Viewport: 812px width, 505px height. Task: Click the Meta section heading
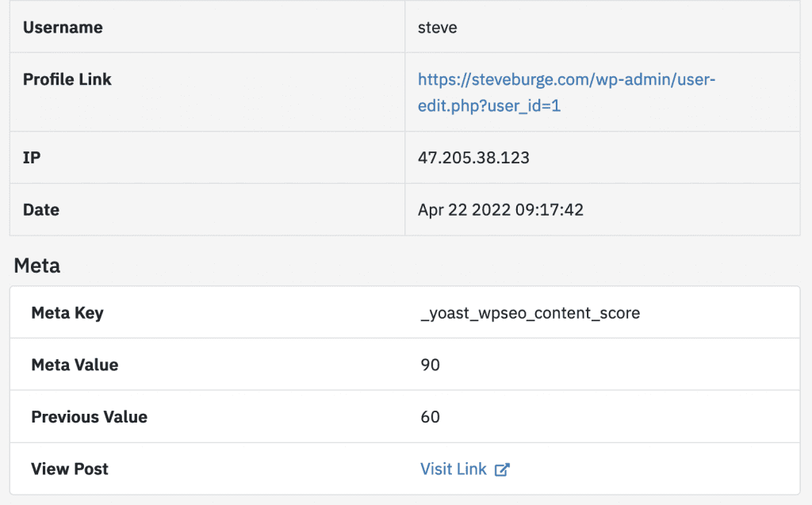click(x=37, y=266)
